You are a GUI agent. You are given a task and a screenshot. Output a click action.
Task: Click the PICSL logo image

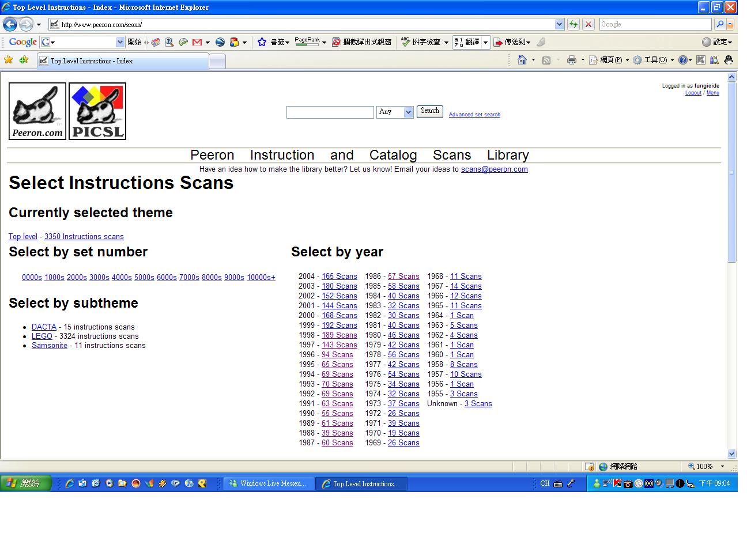pyautogui.click(x=97, y=111)
